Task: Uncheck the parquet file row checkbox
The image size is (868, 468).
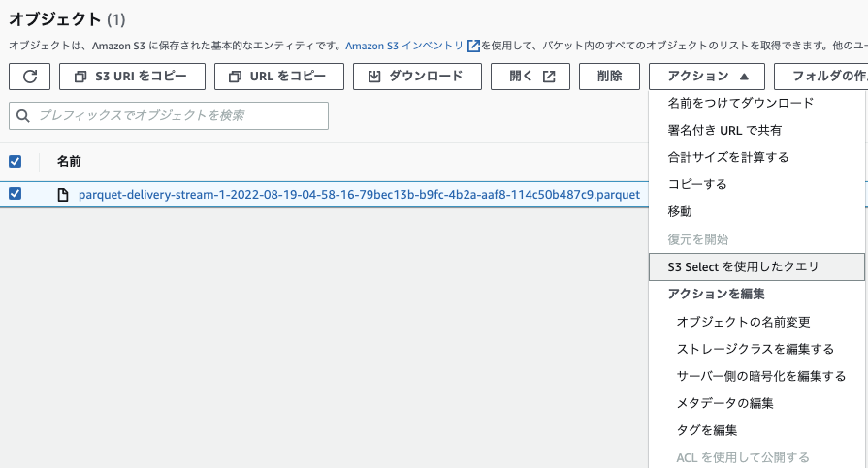Action: tap(15, 193)
